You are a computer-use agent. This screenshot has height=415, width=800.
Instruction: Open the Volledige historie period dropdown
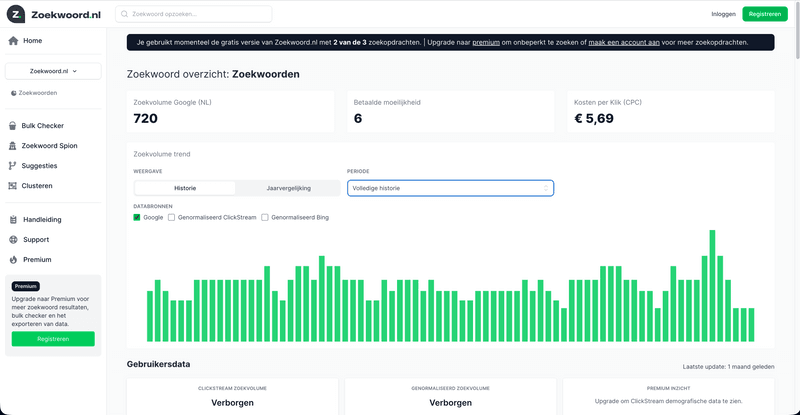coord(451,188)
